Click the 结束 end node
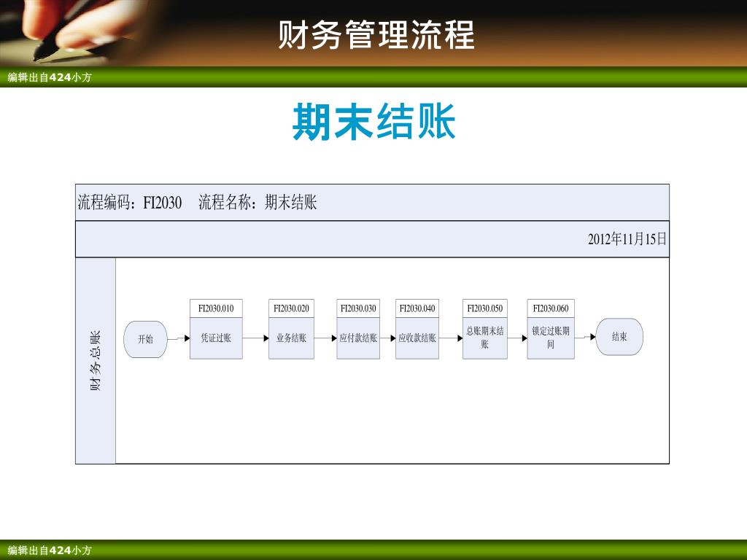 coord(619,337)
